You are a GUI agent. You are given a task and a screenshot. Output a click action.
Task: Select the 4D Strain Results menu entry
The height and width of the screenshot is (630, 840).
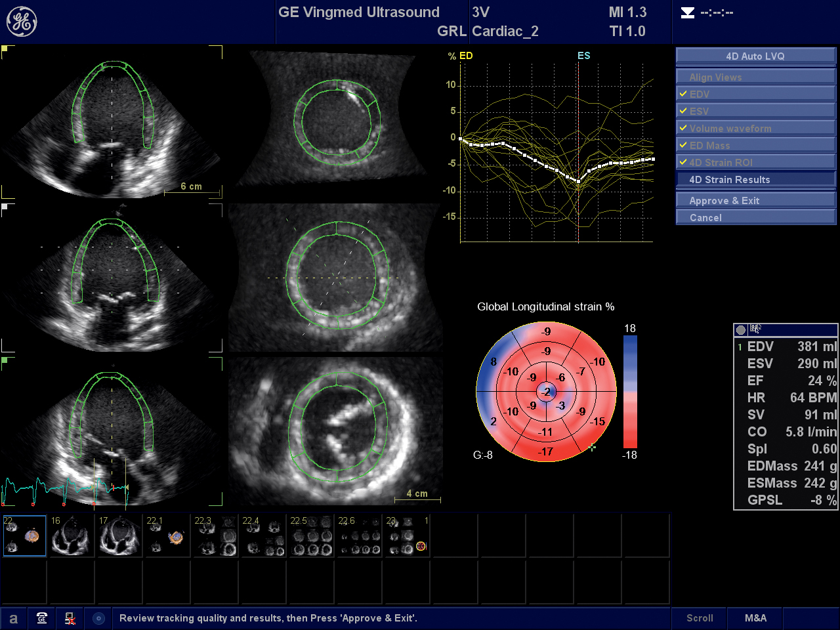click(755, 178)
